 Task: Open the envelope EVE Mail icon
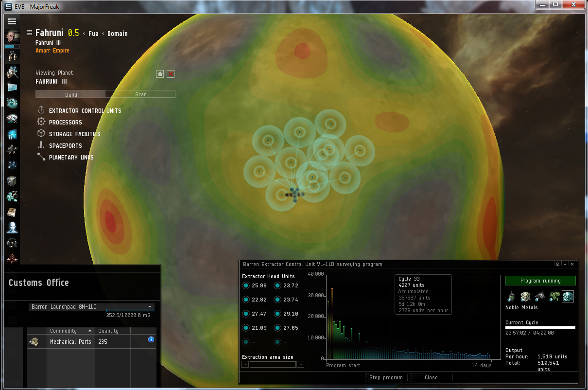12,88
